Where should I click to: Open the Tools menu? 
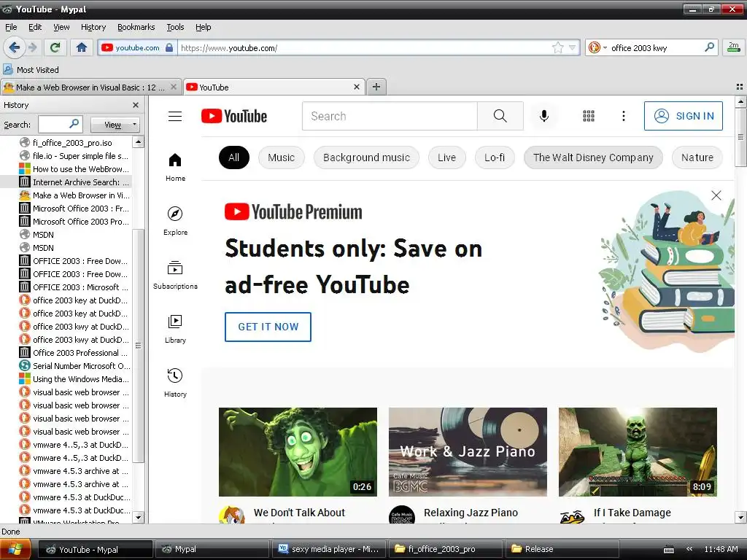pos(175,27)
